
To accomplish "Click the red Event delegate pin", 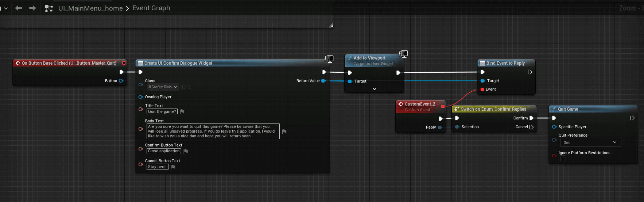I will point(482,89).
